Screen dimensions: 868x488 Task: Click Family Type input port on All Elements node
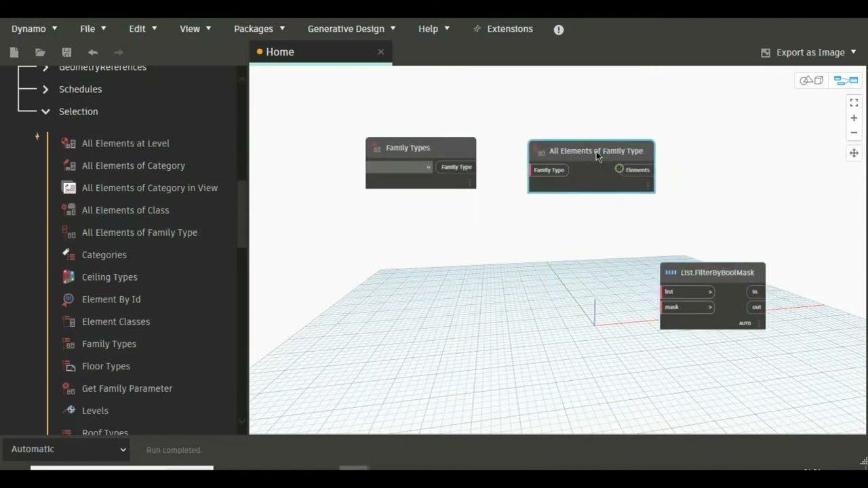549,169
